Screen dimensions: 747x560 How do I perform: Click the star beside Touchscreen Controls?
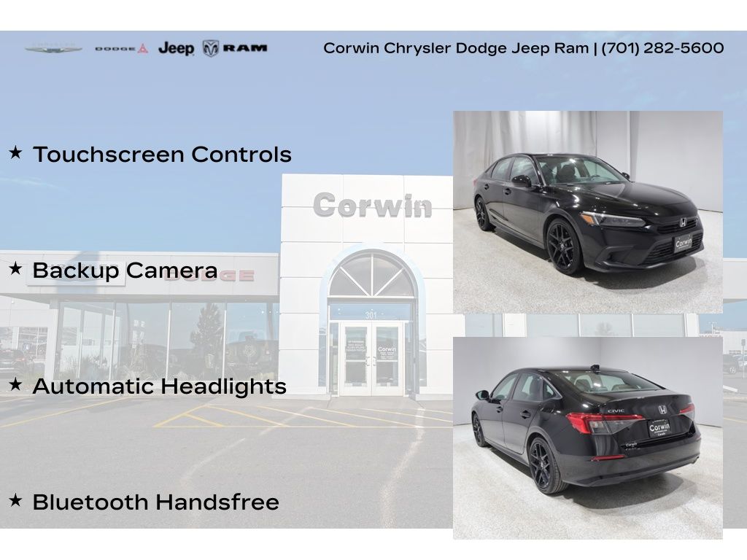[x=15, y=153]
